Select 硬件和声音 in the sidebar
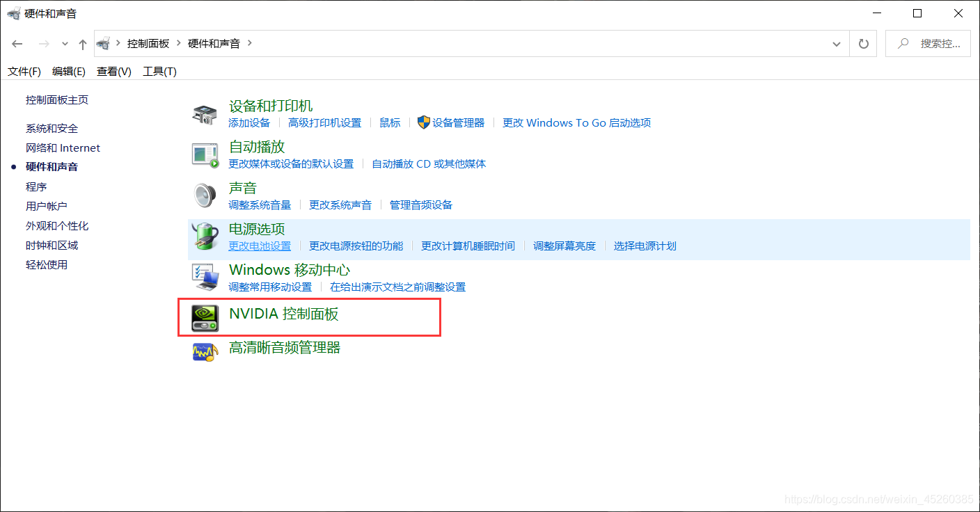Image resolution: width=980 pixels, height=512 pixels. [52, 167]
